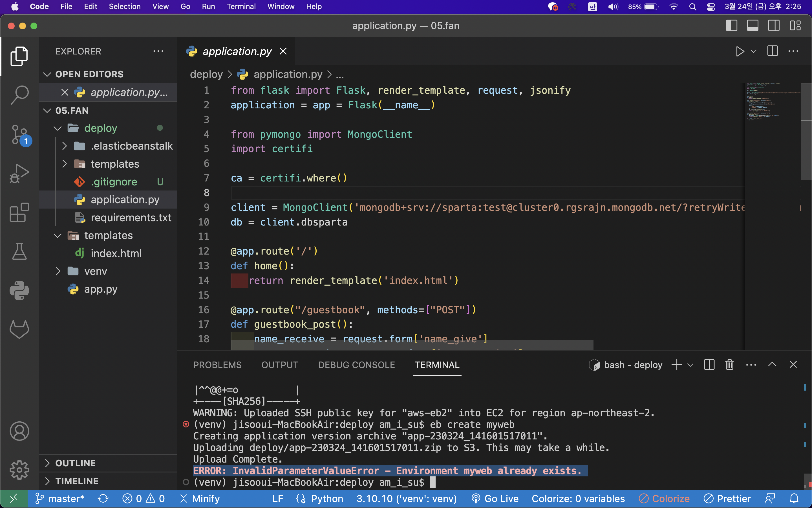Show errors and warnings count
Image resolution: width=812 pixels, height=508 pixels.
143,499
